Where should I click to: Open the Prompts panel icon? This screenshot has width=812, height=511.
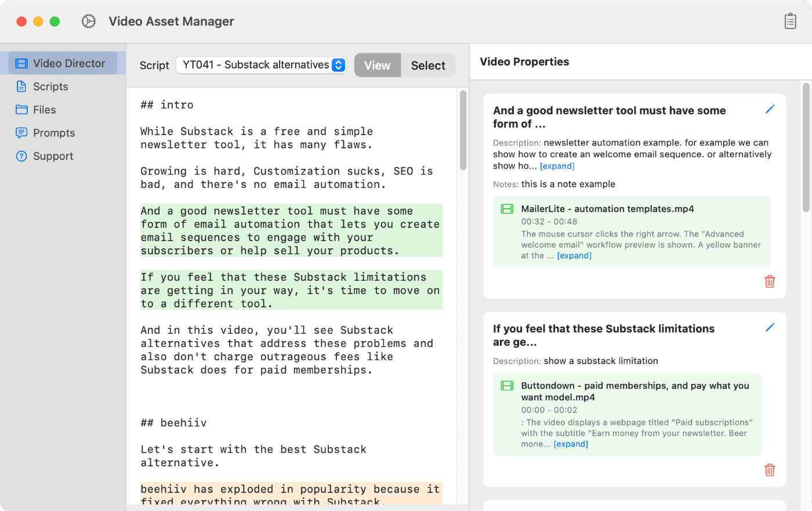(21, 132)
